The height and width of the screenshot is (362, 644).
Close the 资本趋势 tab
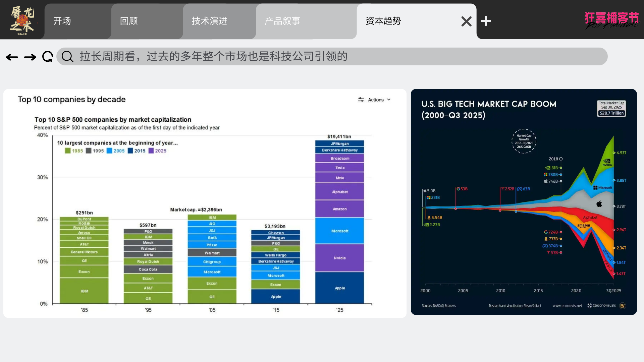tap(466, 21)
